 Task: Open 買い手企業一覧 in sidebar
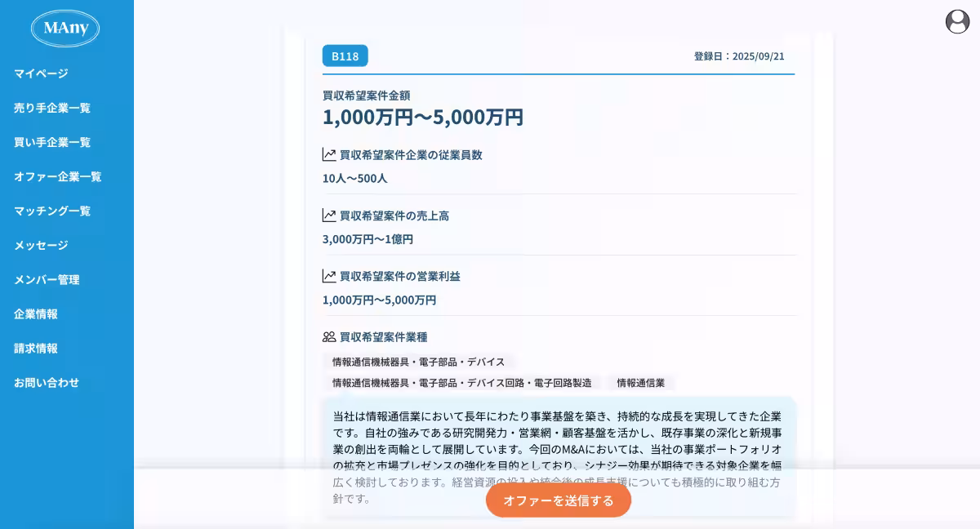click(x=52, y=142)
